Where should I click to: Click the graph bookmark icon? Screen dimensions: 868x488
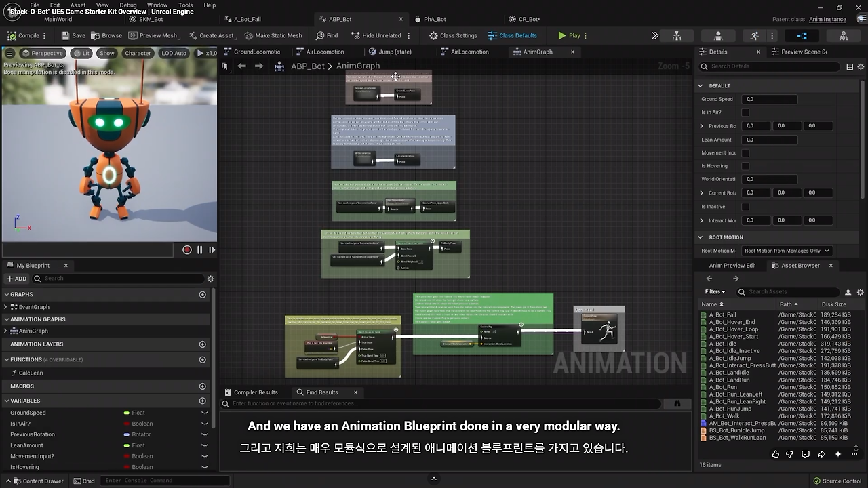(x=225, y=66)
